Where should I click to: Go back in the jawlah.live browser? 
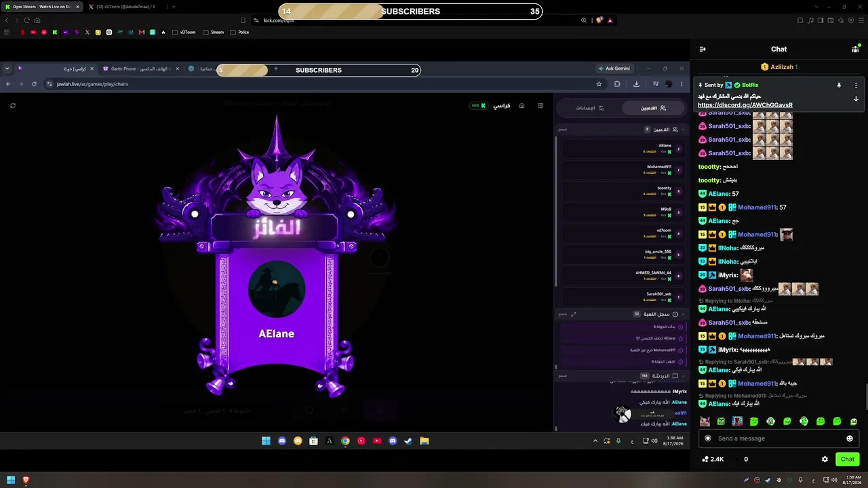click(x=8, y=84)
